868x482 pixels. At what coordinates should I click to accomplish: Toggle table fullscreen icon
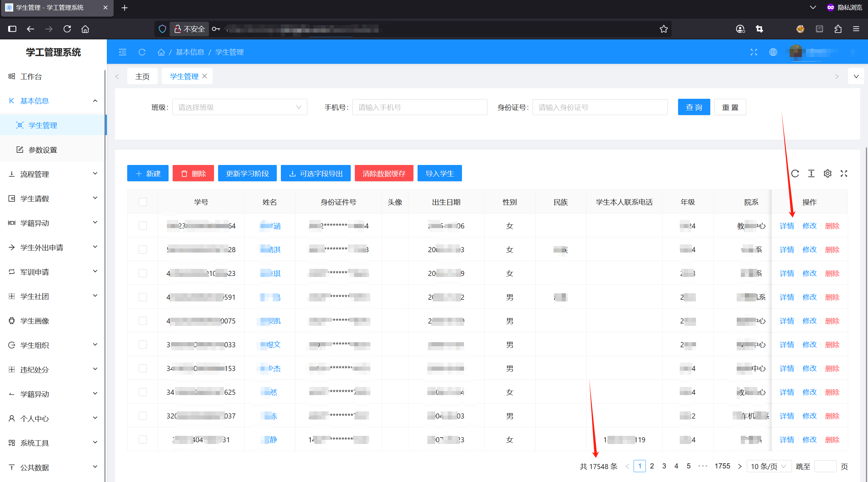coord(844,173)
